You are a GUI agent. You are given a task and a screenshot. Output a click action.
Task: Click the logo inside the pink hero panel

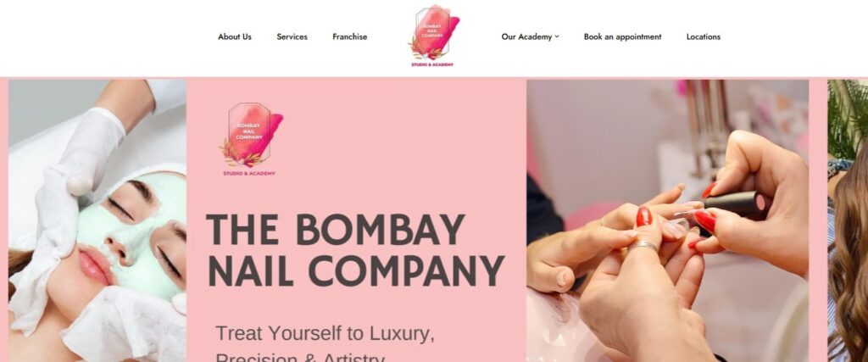click(251, 140)
